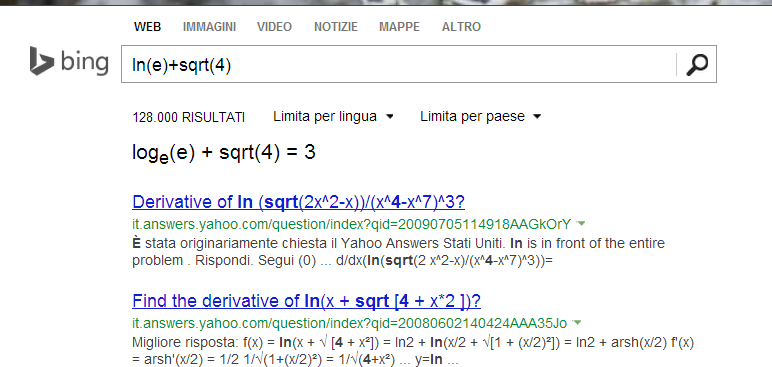Click the calculator answer log_e(e) + sqrt(4) = 3
This screenshot has height=367, width=772.
point(224,153)
